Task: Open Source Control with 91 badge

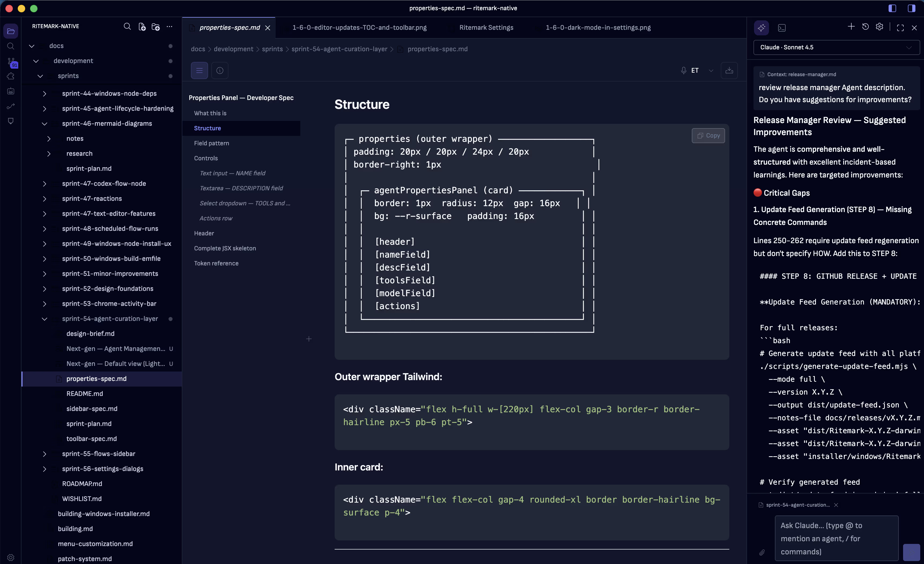Action: tap(11, 62)
